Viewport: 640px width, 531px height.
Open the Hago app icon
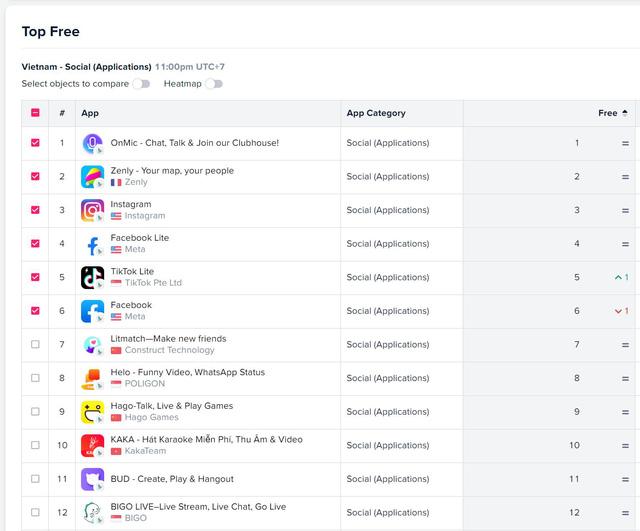[92, 412]
